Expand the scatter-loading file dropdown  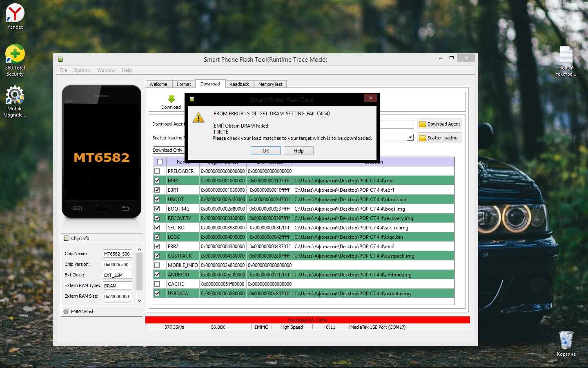(410, 138)
